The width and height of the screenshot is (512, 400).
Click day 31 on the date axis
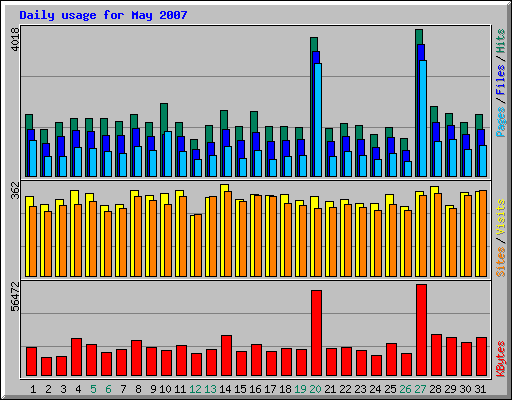click(480, 389)
